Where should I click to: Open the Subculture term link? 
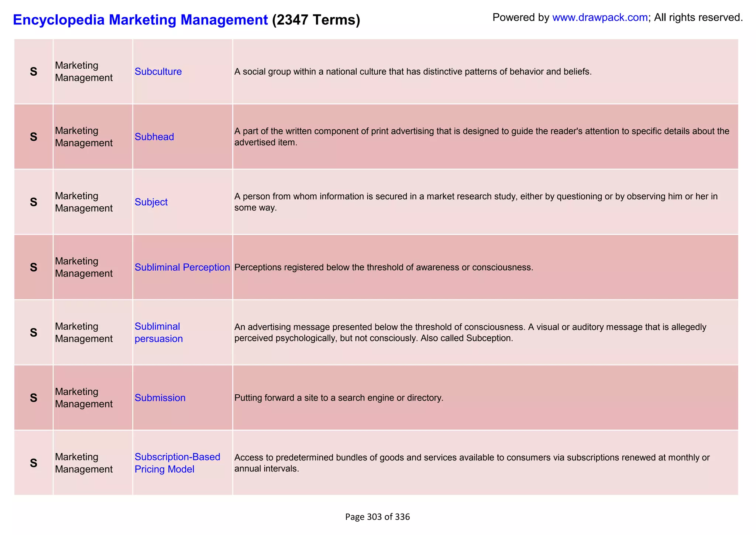coord(158,72)
